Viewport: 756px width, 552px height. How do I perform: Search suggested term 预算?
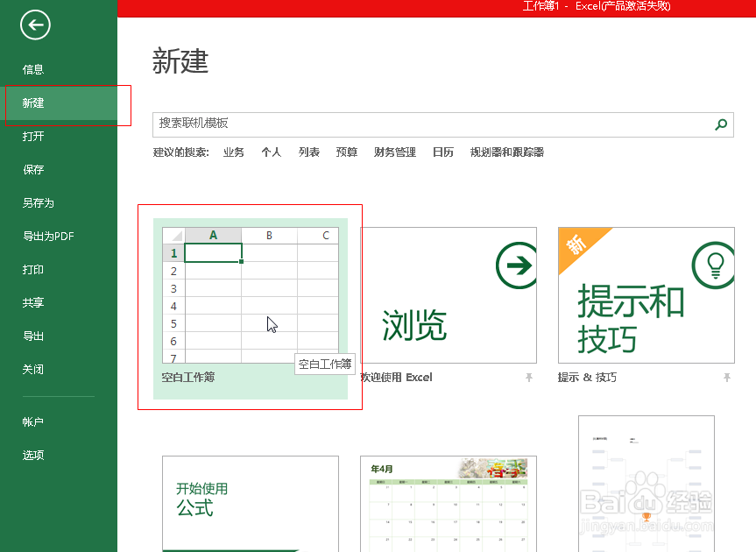point(347,152)
